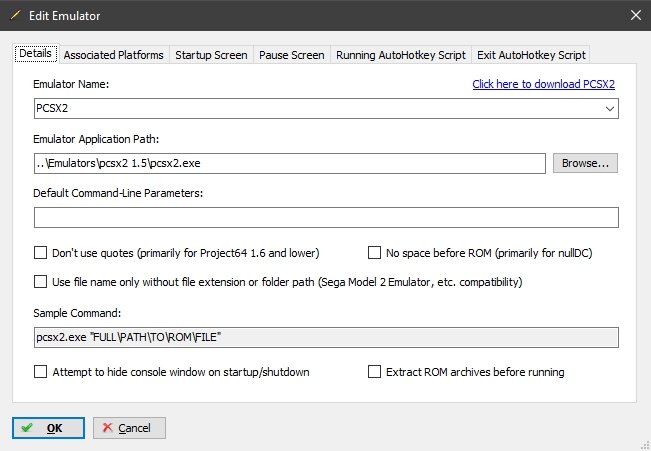
Task: Click the Browse button for the application path
Action: coord(585,163)
